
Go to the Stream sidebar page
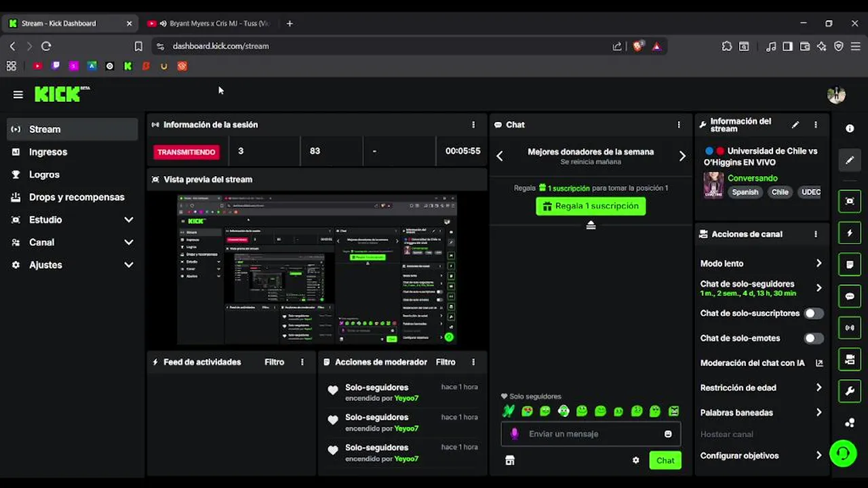(x=72, y=129)
